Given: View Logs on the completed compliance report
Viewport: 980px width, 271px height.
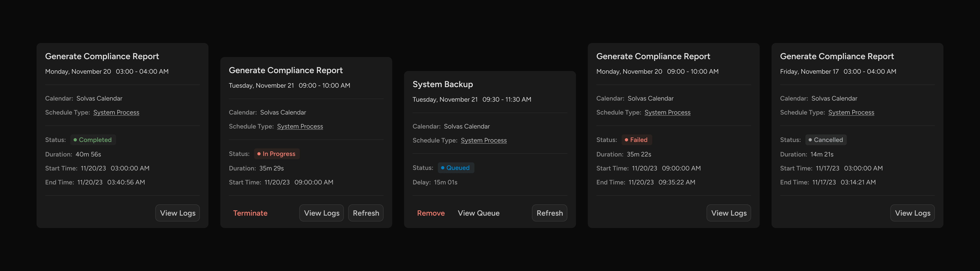Looking at the screenshot, I should pyautogui.click(x=177, y=213).
